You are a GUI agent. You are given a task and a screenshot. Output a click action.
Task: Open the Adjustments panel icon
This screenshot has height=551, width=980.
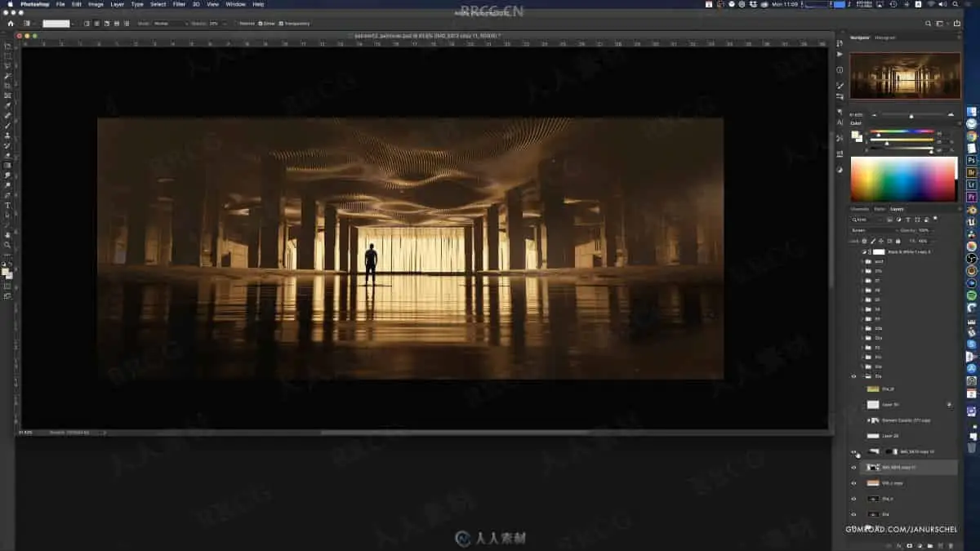pos(840,169)
